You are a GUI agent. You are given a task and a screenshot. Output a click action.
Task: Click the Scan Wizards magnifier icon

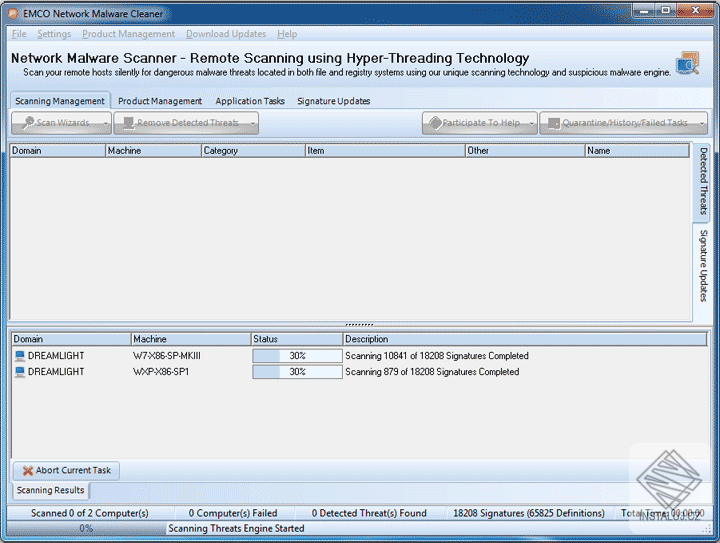28,123
